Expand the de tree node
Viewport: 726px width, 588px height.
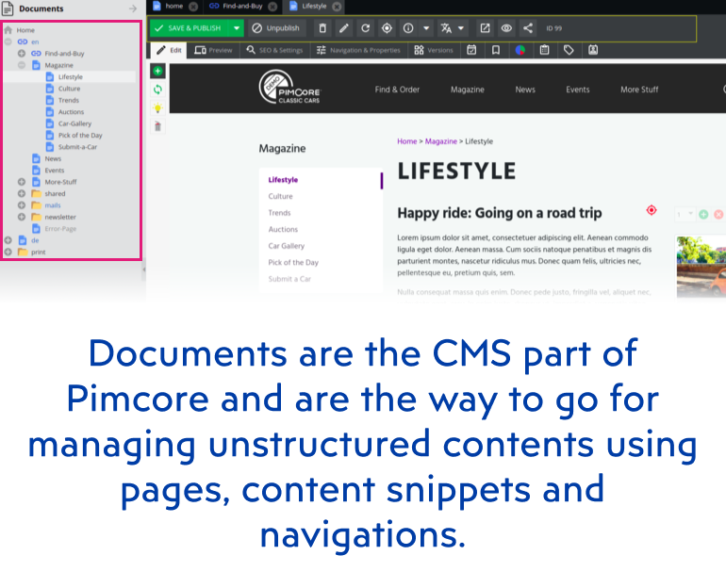tap(8, 240)
